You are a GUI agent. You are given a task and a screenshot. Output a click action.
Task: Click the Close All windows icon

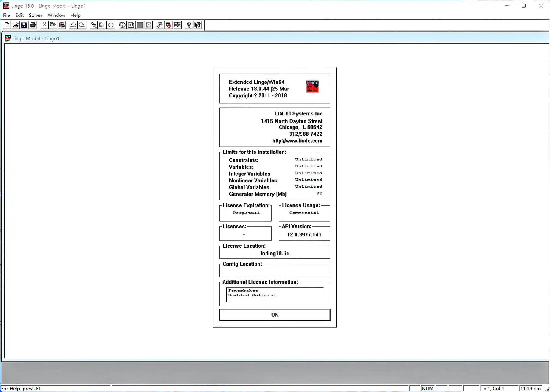tap(169, 25)
